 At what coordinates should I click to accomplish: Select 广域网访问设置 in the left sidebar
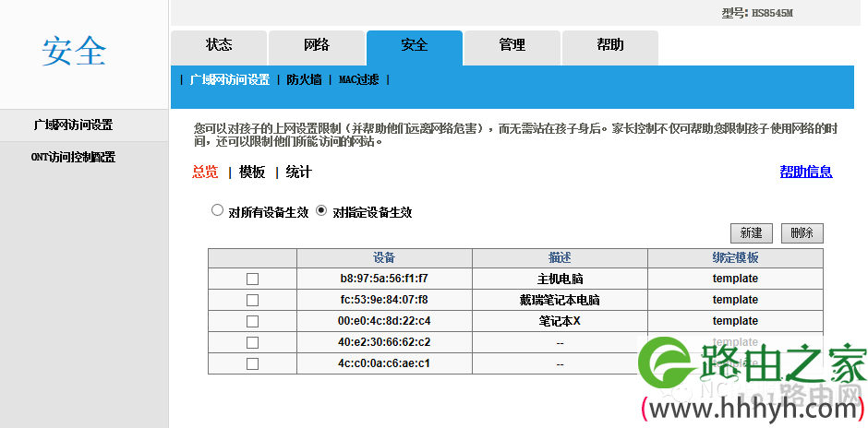pyautogui.click(x=84, y=125)
